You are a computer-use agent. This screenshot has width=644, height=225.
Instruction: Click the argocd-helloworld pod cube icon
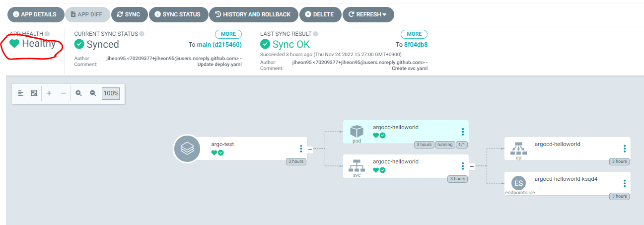point(357,131)
